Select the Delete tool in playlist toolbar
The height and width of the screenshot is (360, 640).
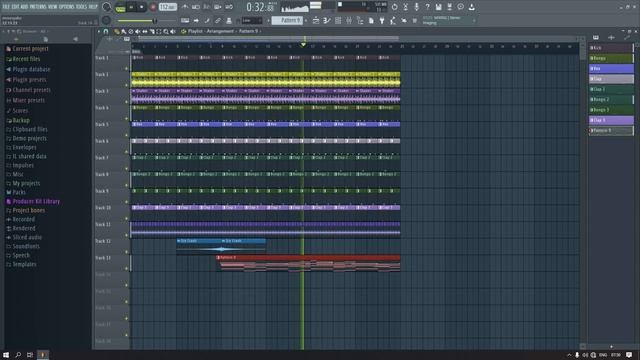pyautogui.click(x=131, y=31)
